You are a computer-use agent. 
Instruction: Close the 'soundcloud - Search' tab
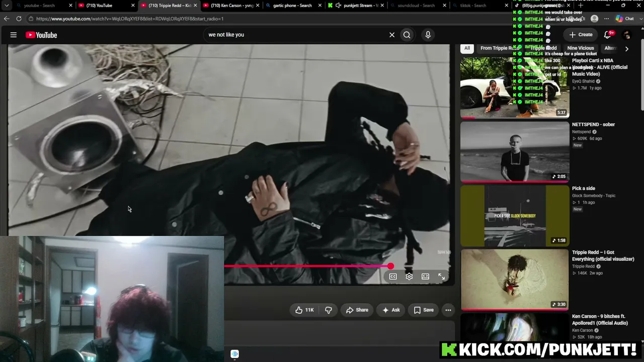click(445, 6)
